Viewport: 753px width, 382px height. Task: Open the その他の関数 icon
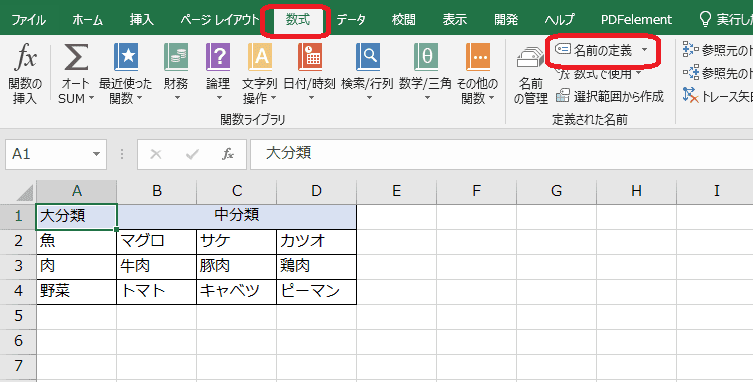478,57
